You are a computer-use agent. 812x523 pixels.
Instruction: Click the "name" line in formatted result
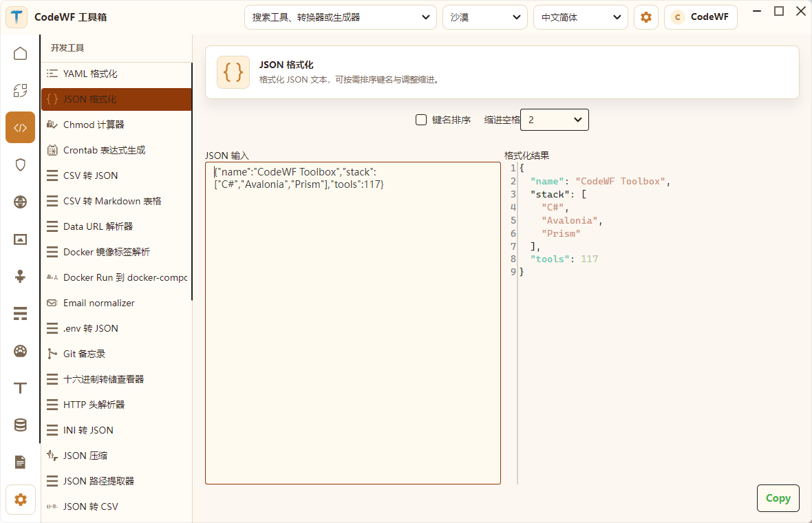tap(600, 181)
